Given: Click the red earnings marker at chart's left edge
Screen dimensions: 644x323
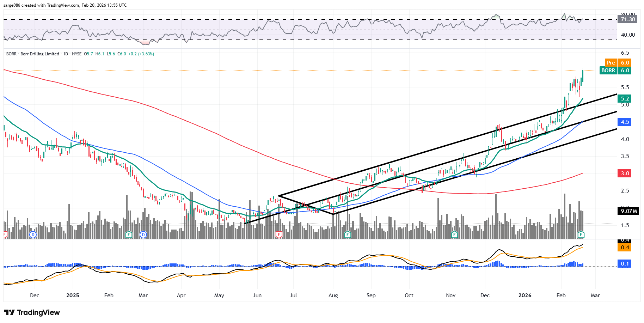Looking at the screenshot, I should coord(5,234).
